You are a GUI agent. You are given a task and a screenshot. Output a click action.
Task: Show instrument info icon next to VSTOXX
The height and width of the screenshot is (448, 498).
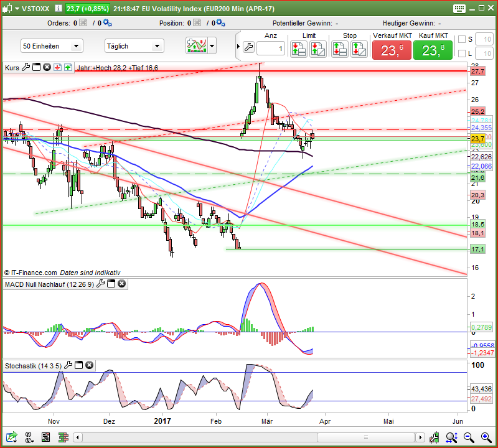58,9
